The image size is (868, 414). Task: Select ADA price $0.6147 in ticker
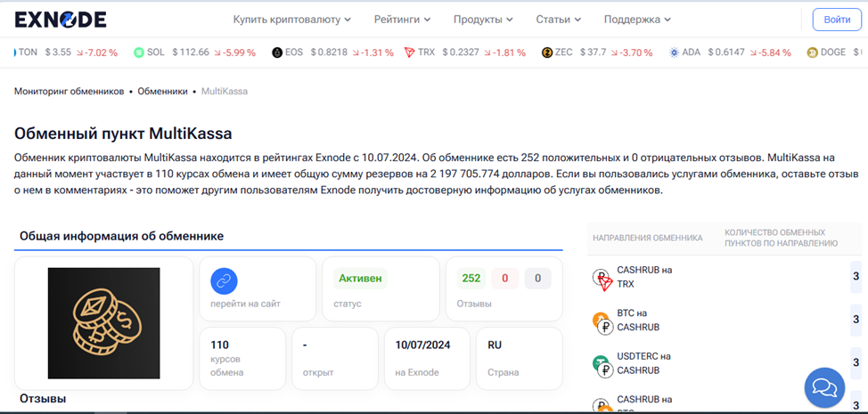tap(725, 53)
